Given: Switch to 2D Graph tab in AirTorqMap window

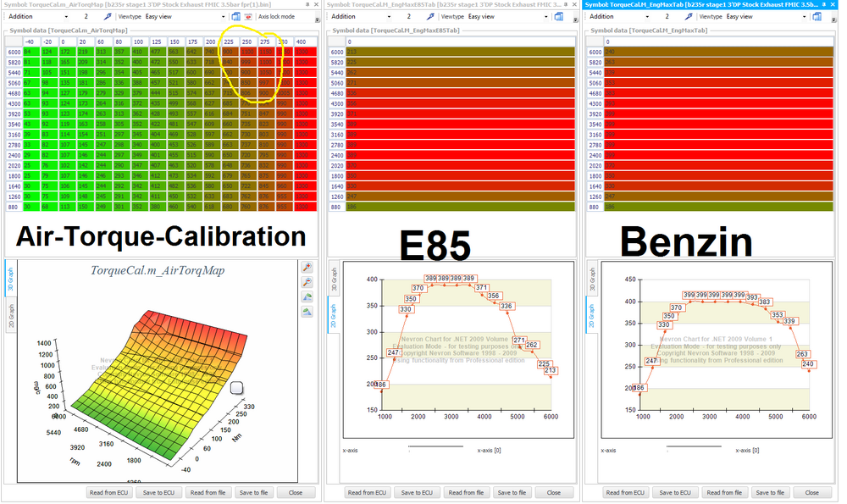Looking at the screenshot, I should click(10, 315).
